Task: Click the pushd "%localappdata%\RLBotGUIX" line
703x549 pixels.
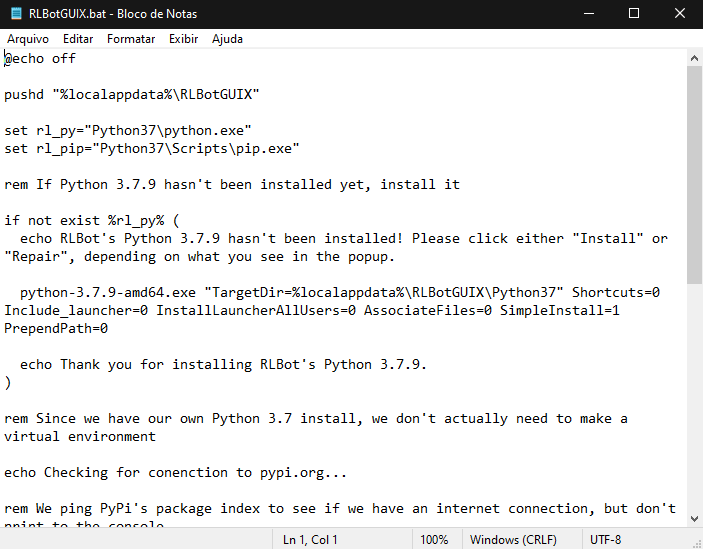Action: coord(132,95)
